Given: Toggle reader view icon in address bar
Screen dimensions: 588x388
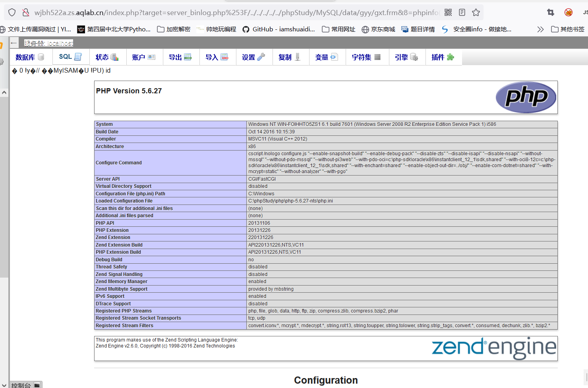Looking at the screenshot, I should [x=462, y=12].
